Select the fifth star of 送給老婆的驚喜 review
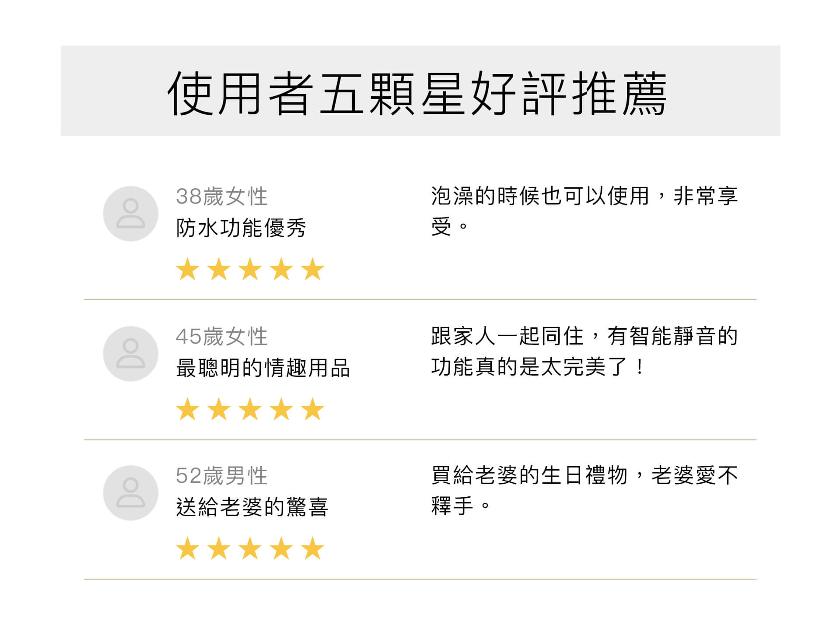The image size is (840, 629). click(313, 548)
